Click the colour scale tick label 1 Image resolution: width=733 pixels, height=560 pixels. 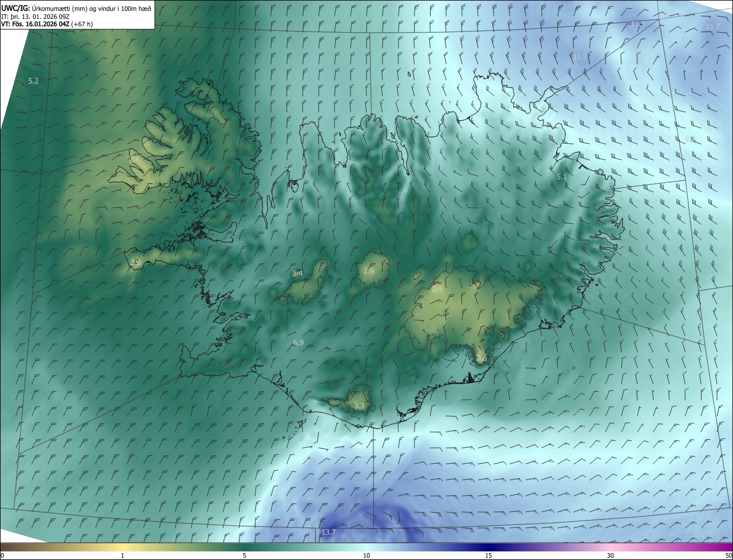click(x=123, y=555)
